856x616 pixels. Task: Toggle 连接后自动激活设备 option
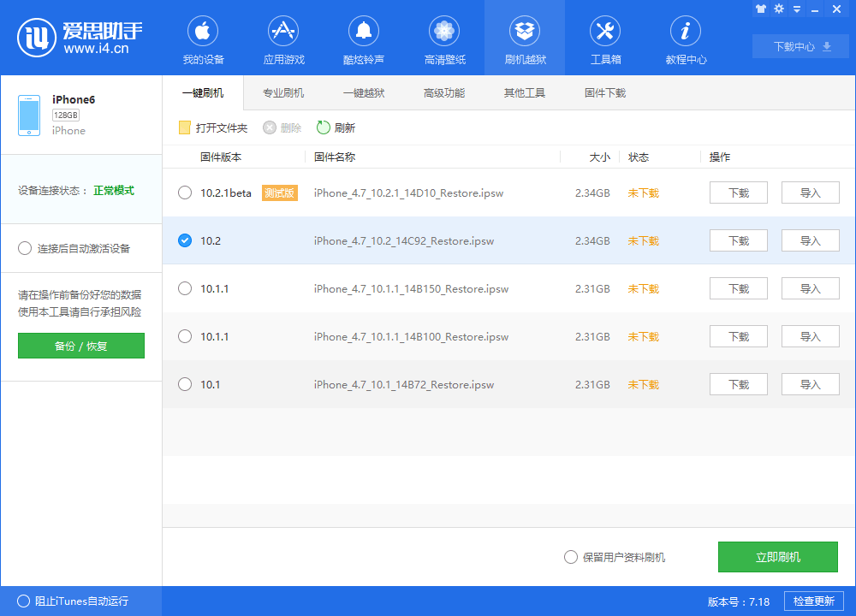click(x=26, y=248)
